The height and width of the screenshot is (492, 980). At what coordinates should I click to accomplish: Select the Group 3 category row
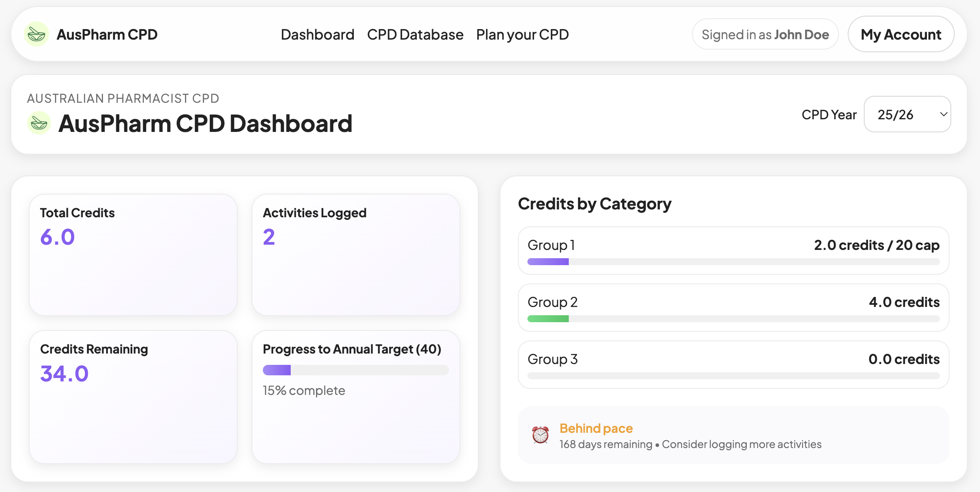[733, 364]
